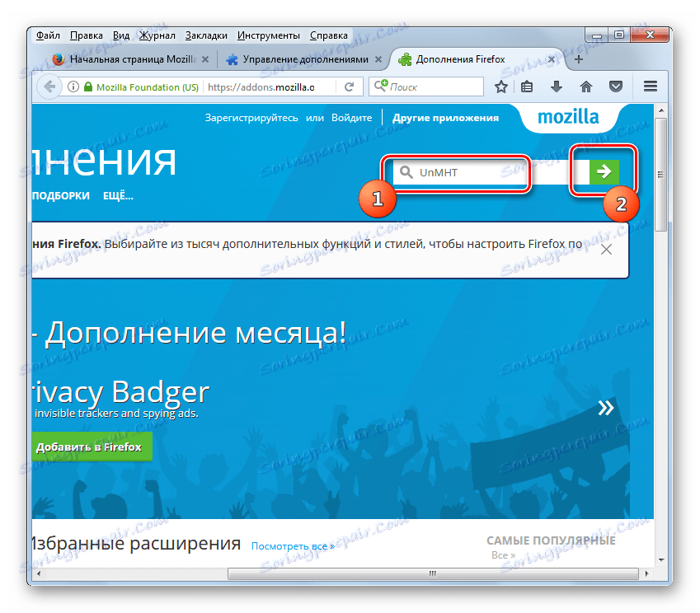Image resolution: width=700 pixels, height=613 pixels.
Task: Click the browser back arrow button
Action: 49,87
